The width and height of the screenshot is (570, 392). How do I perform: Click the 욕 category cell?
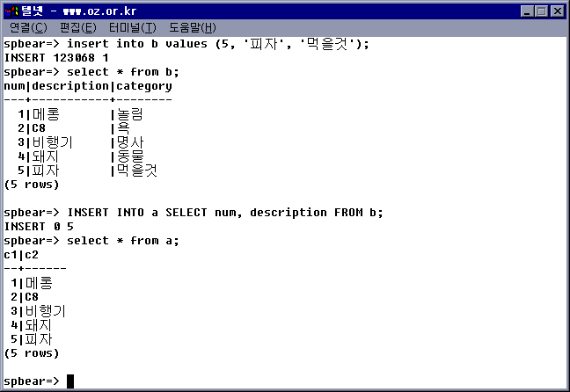[123, 128]
